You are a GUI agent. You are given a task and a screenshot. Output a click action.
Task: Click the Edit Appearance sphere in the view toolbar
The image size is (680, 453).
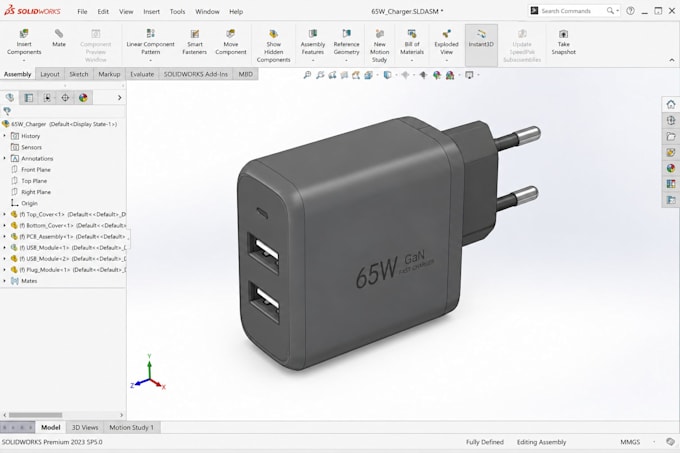[x=437, y=75]
